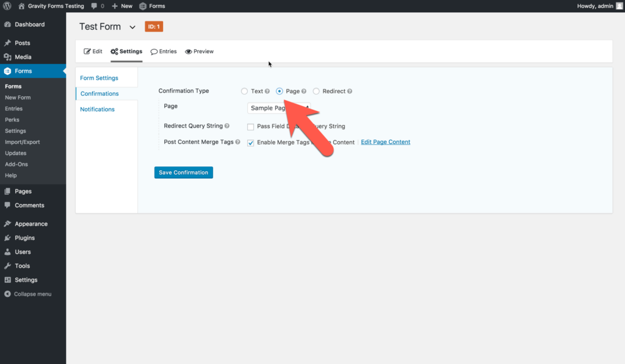625x364 pixels.
Task: Expand the Test Form title dropdown
Action: click(132, 27)
